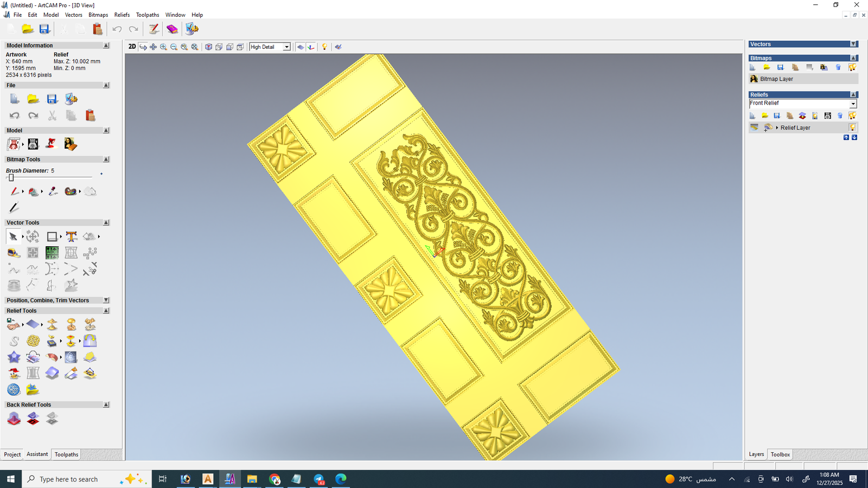Expand the Vectors panel
The width and height of the screenshot is (868, 488).
853,44
